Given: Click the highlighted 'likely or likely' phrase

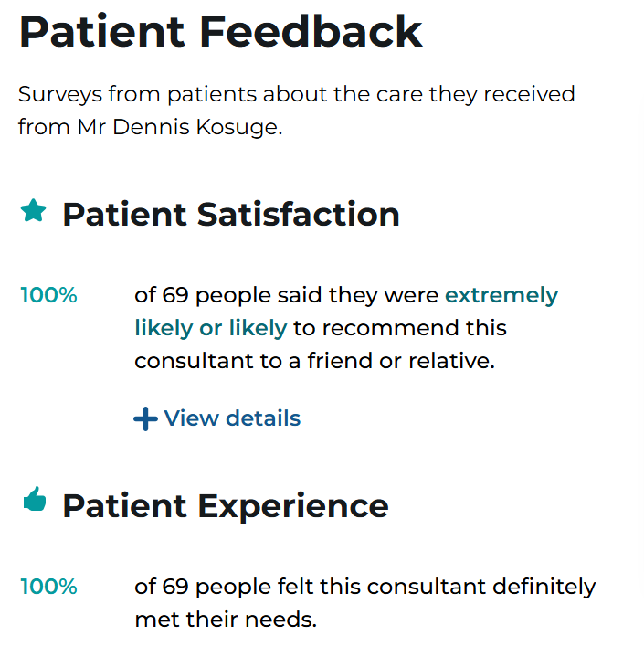Looking at the screenshot, I should pos(211,328).
